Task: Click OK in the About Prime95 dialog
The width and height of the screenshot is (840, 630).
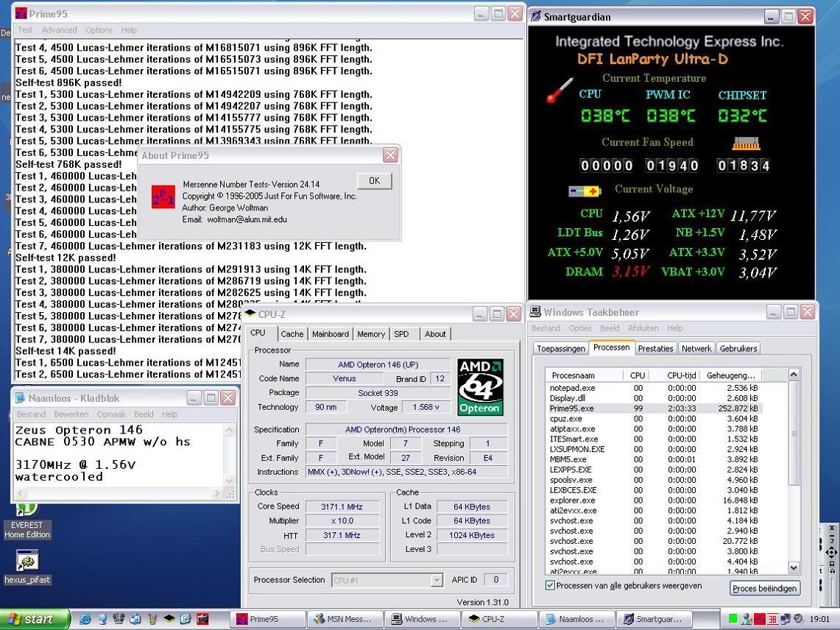Action: pyautogui.click(x=375, y=180)
